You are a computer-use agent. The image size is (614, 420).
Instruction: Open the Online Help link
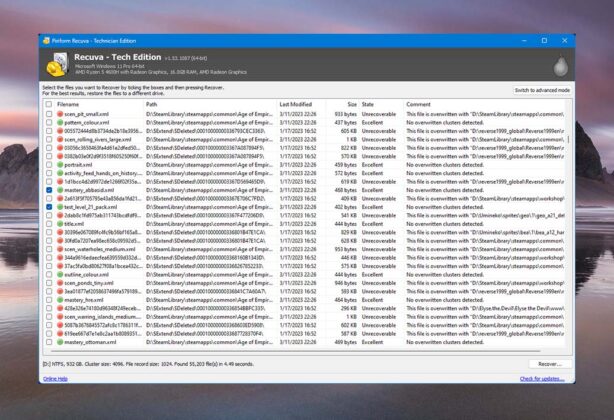[56, 379]
